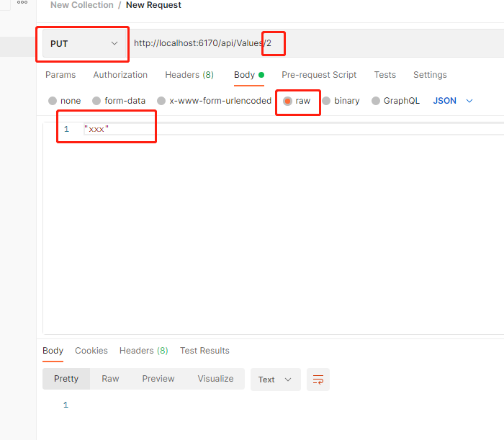
Task: Click the New Request breadcrumb title
Action: [153, 5]
